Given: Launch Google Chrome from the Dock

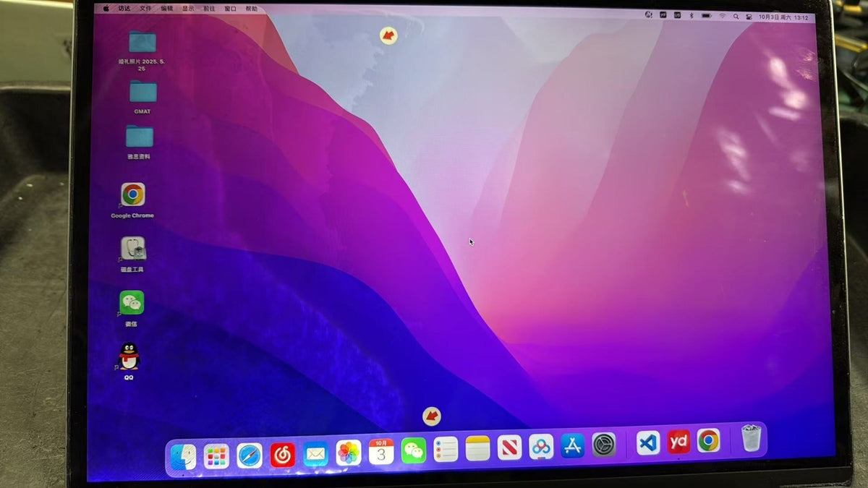Looking at the screenshot, I should click(708, 440).
